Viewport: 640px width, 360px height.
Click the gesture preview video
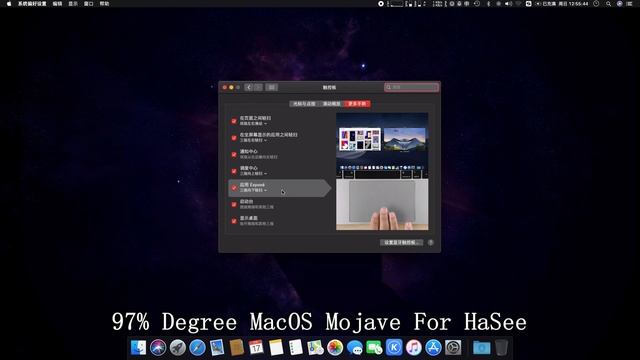382,171
